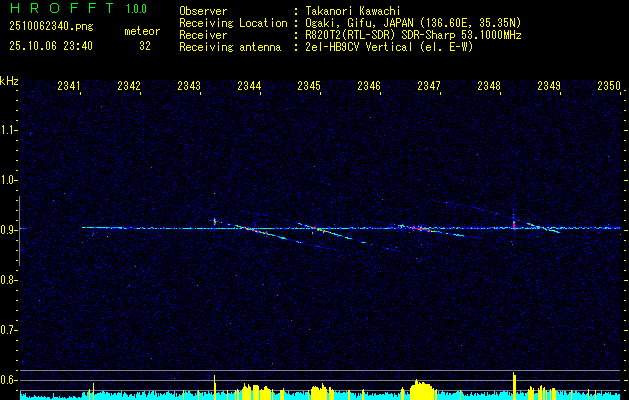
Task: Click the 2350 time axis marker
Action: coord(609,85)
